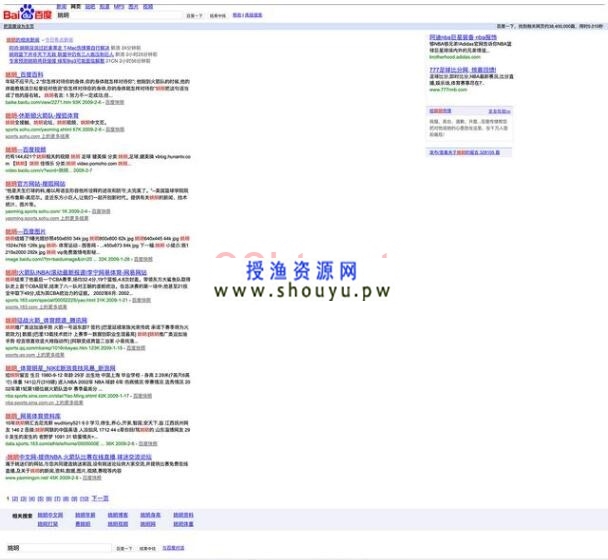Open the 腾讯网 sports.qq.com result title

coord(46,321)
